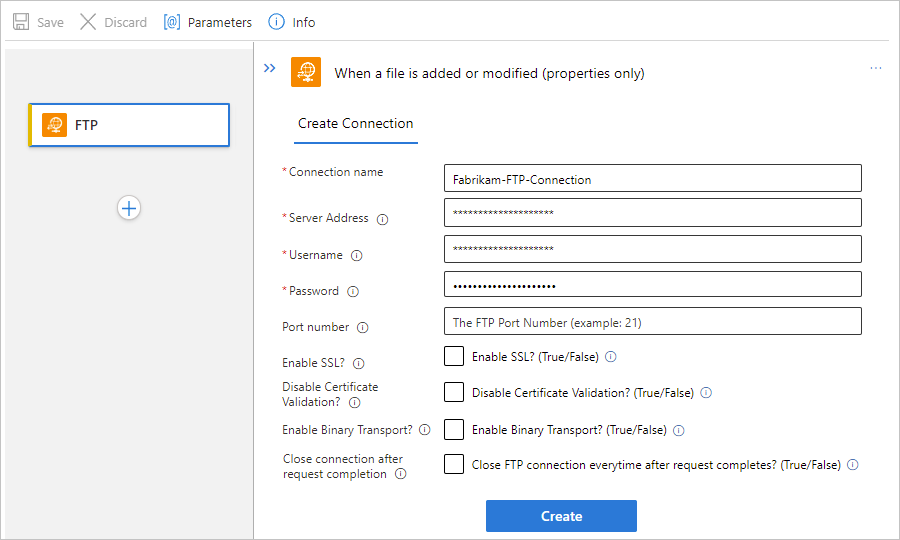Click the Discard X icon

tap(88, 22)
